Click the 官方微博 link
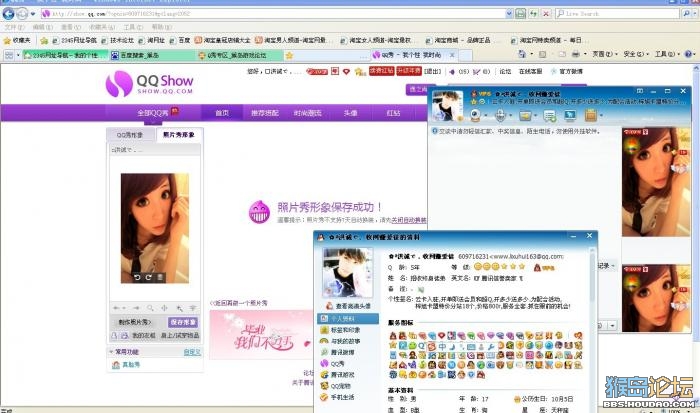 (x=571, y=71)
